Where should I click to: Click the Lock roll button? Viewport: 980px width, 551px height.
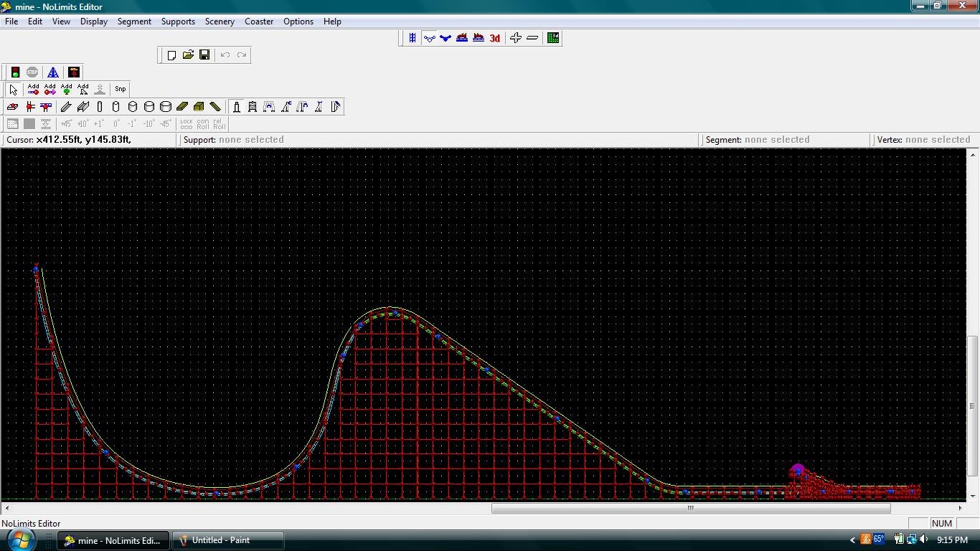click(x=187, y=124)
